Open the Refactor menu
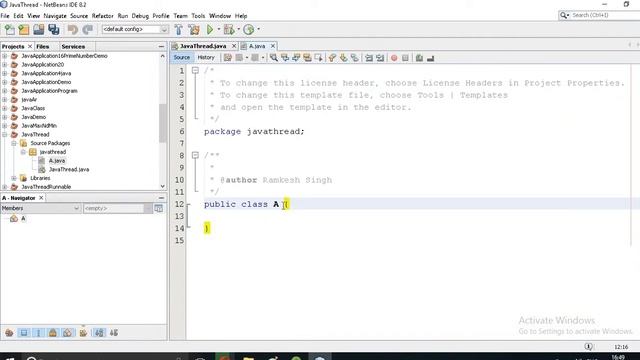Viewport: 640px width, 360px height. pos(102,16)
